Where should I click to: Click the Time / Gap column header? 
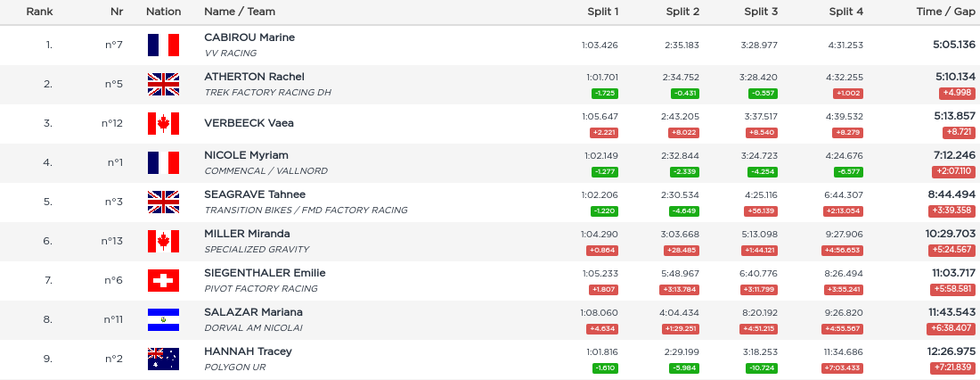coord(946,12)
